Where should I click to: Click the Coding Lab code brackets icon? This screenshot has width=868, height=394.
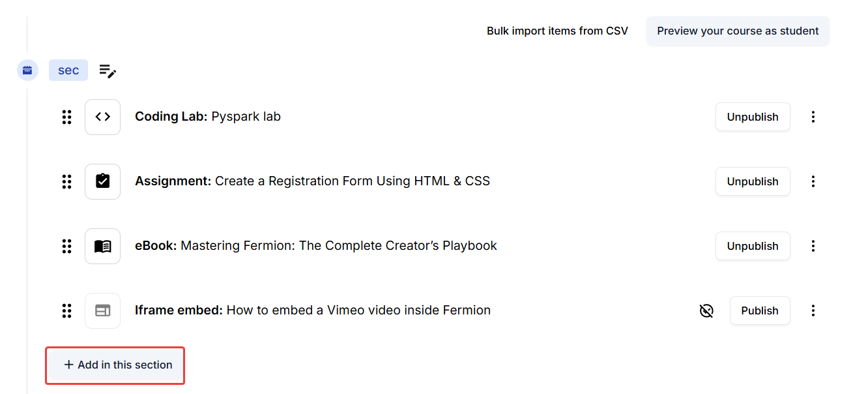click(102, 117)
